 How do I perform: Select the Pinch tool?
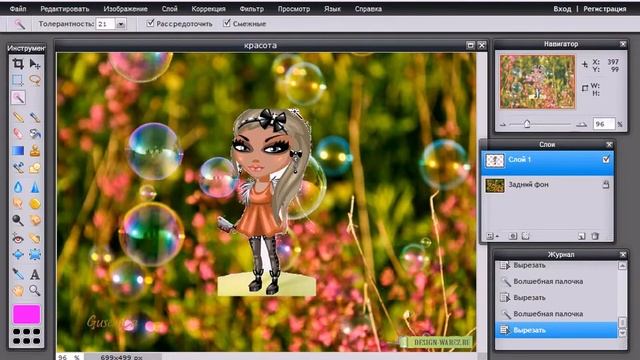coord(35,255)
